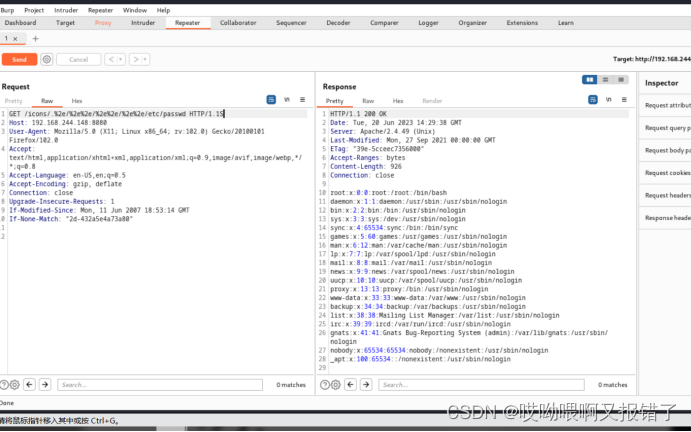Expand Response headers in Inspector

coord(665,218)
